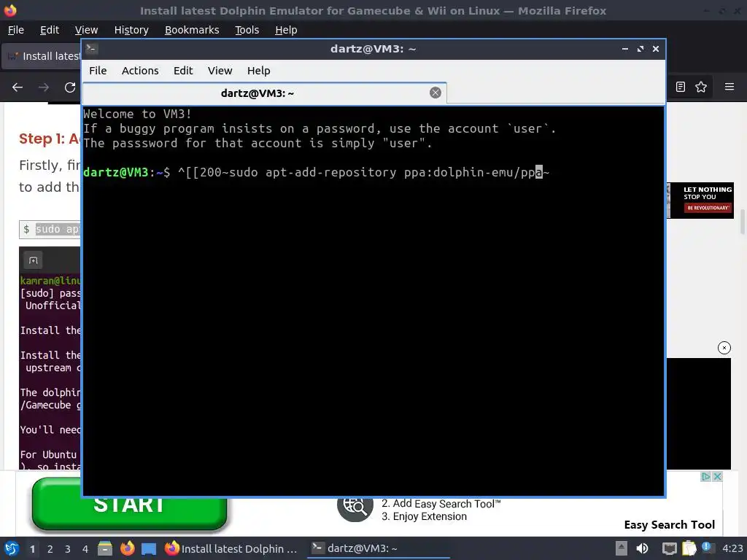Open the terminal Help menu
747x560 pixels.
coord(259,71)
